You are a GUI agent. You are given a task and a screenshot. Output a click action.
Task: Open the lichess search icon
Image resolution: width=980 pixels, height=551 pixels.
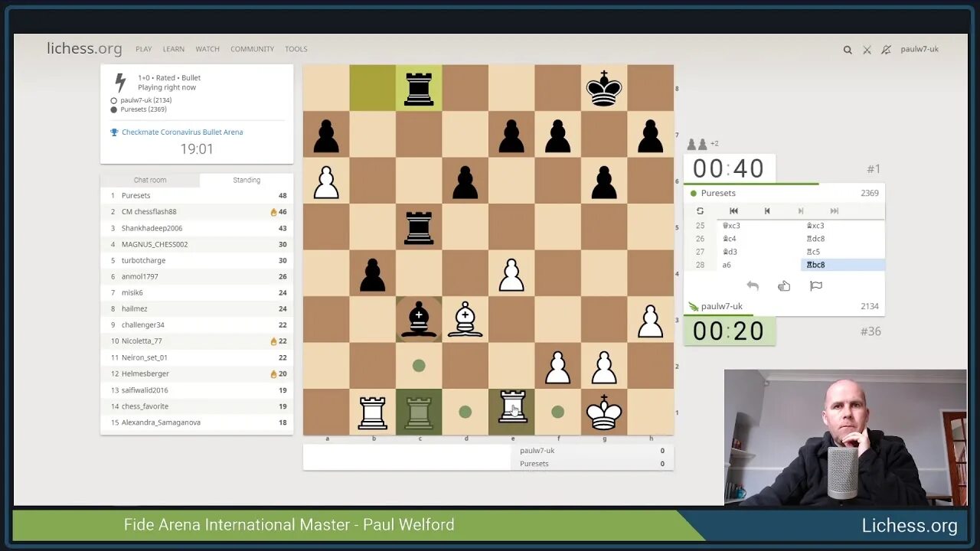848,50
